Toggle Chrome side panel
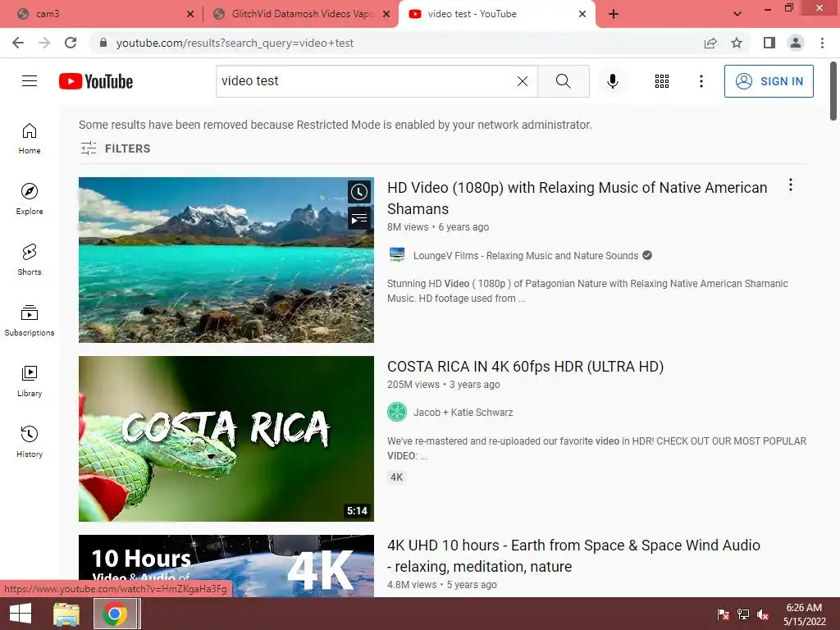 point(769,43)
